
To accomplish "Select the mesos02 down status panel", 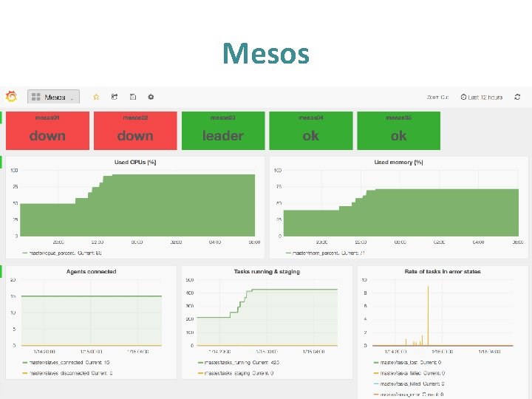I will click(x=135, y=131).
